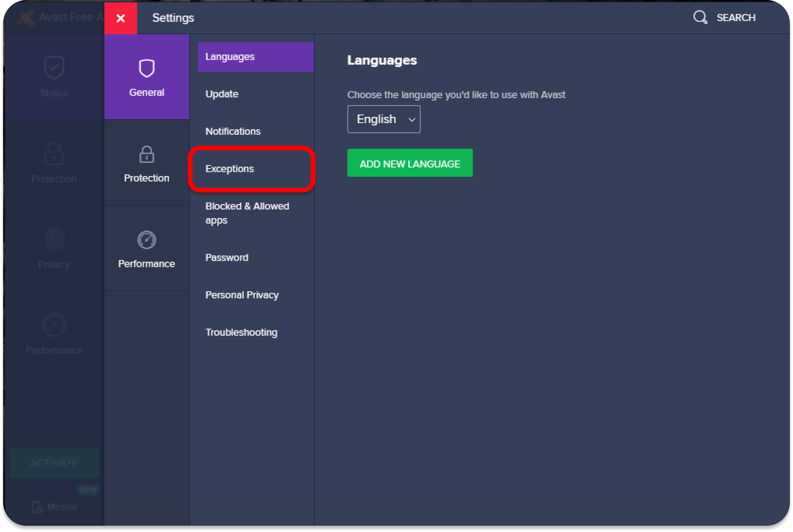
Task: Click the Mobile phone icon
Action: point(37,507)
